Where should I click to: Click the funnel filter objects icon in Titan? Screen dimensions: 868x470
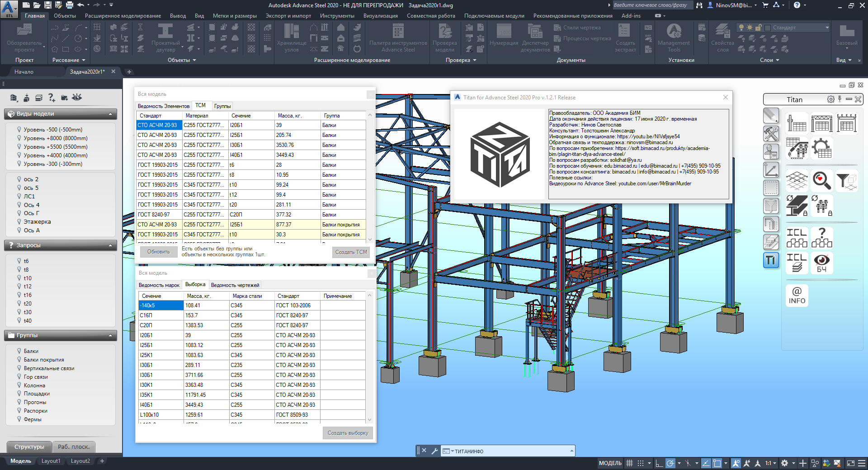pyautogui.click(x=846, y=180)
